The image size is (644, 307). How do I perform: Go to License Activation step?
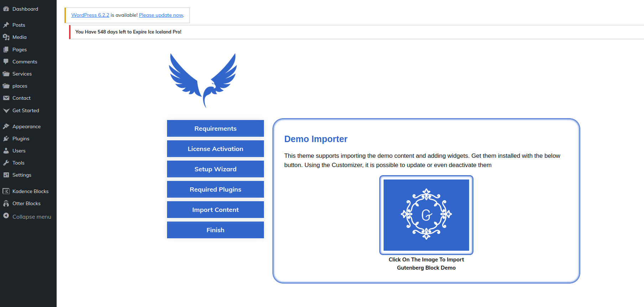(x=215, y=149)
